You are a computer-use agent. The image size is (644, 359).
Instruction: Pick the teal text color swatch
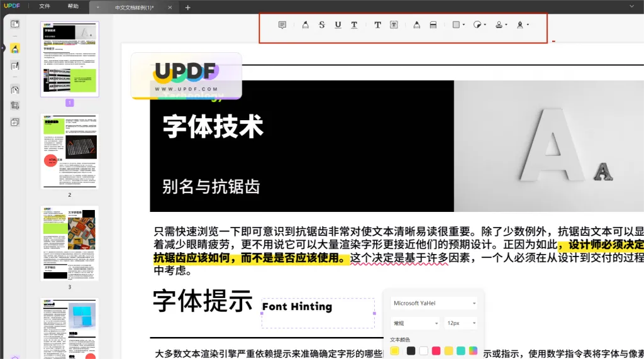click(461, 351)
